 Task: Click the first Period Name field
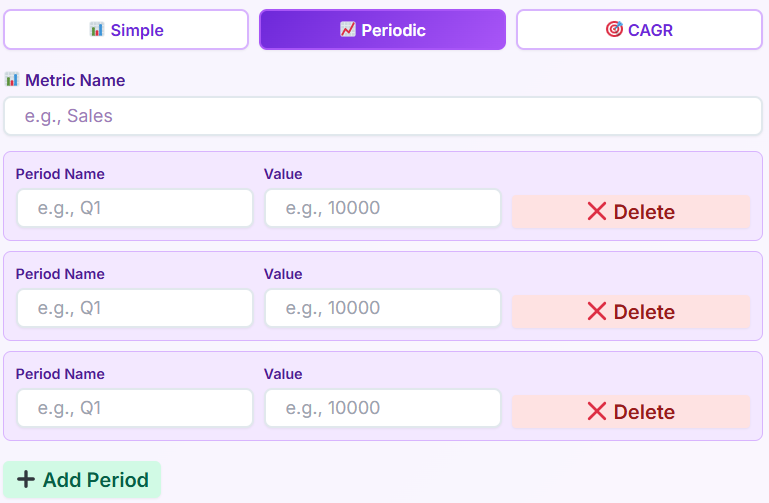(x=135, y=208)
